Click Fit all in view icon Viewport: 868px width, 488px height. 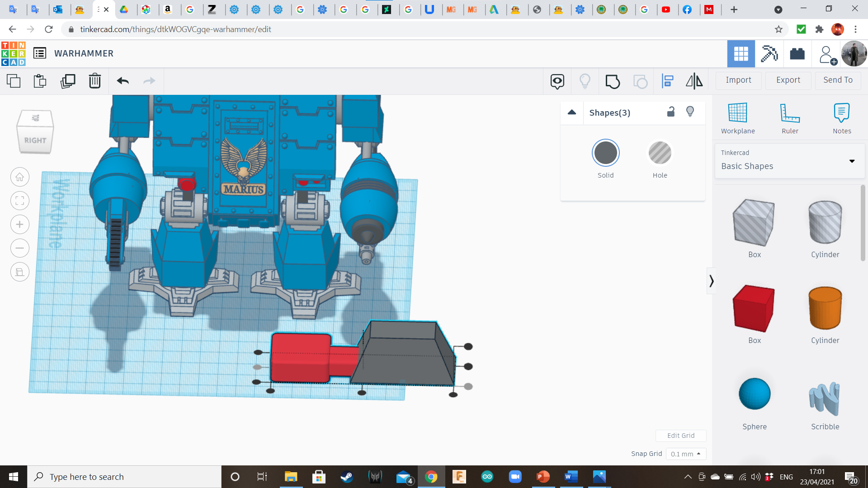point(20,201)
